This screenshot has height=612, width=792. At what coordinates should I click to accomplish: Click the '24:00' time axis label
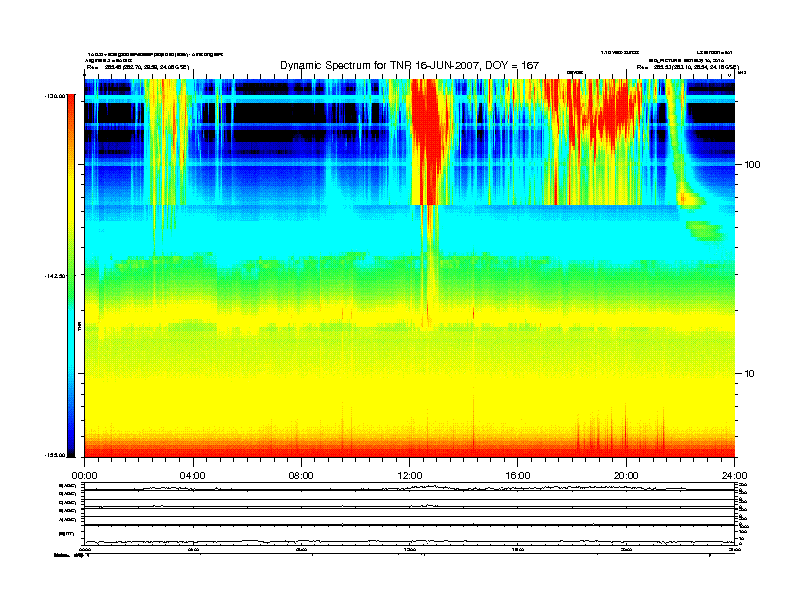point(734,476)
